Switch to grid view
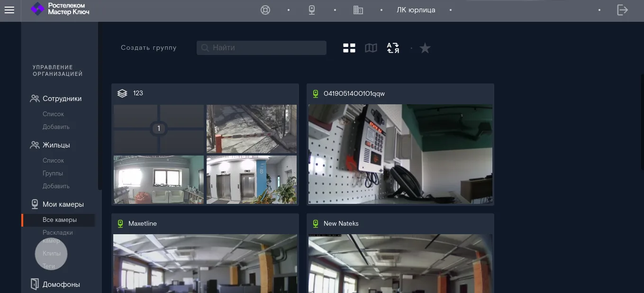The width and height of the screenshot is (644, 293). coord(349,48)
